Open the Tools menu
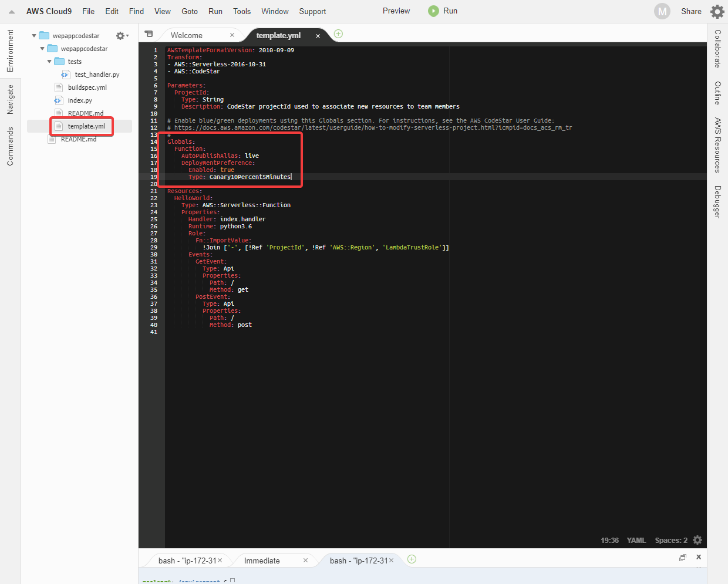The height and width of the screenshot is (584, 728). tap(242, 11)
